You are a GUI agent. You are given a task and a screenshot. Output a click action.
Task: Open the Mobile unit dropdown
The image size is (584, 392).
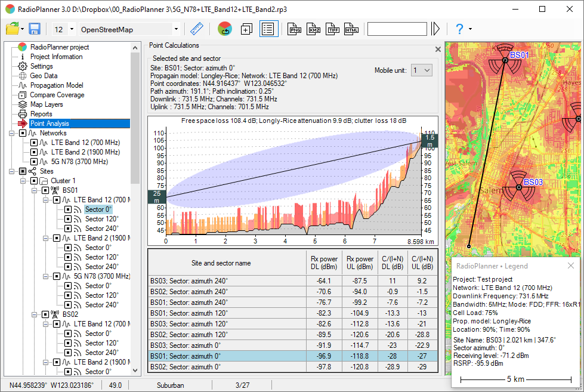click(422, 70)
